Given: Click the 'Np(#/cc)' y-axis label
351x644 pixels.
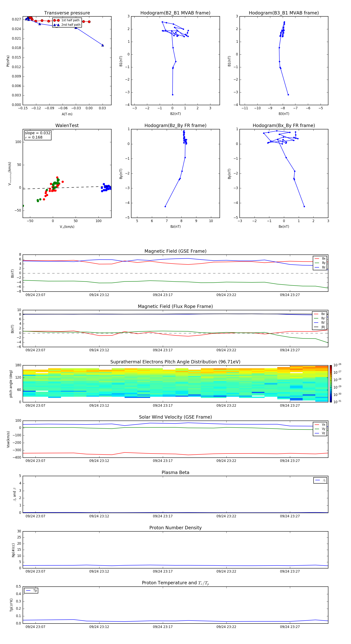Looking at the screenshot, I should click(x=13, y=550).
